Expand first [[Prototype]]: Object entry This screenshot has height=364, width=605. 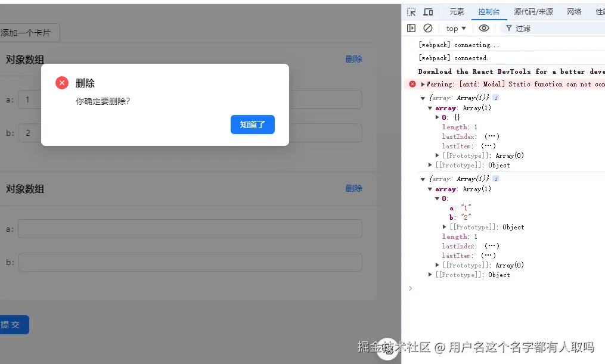430,165
